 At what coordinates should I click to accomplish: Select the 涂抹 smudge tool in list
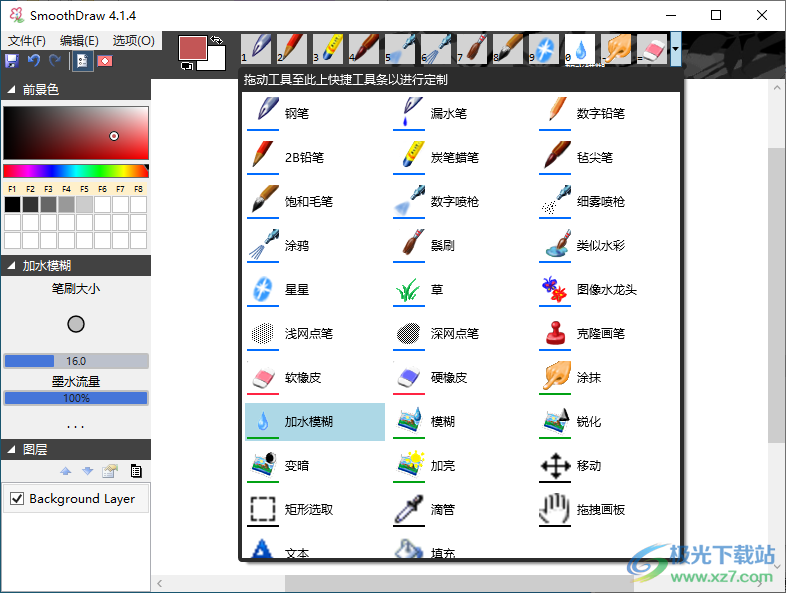coord(607,378)
